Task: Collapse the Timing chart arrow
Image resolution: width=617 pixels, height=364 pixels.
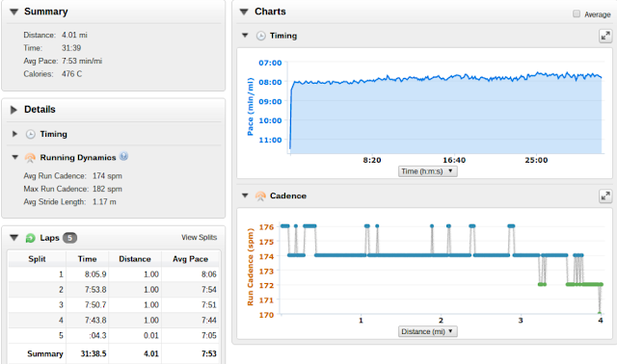Action: point(245,36)
